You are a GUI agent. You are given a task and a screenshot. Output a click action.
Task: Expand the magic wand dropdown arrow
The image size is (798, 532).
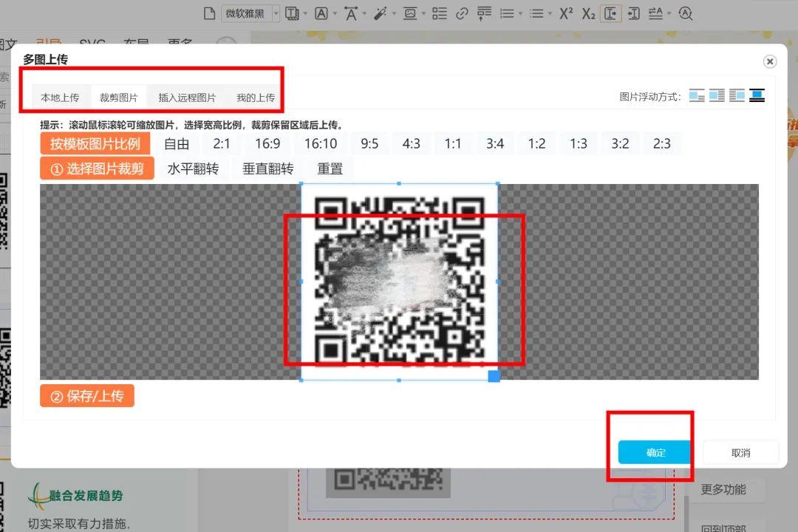(393, 14)
